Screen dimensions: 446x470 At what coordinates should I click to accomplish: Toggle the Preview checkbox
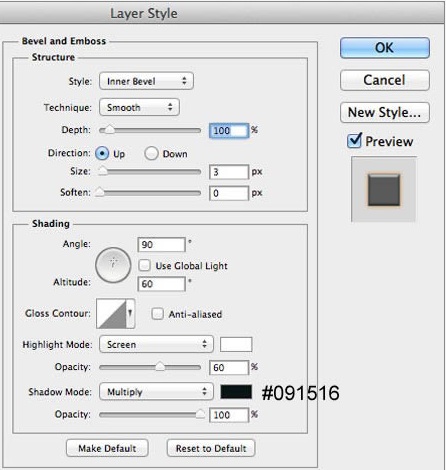click(x=354, y=141)
